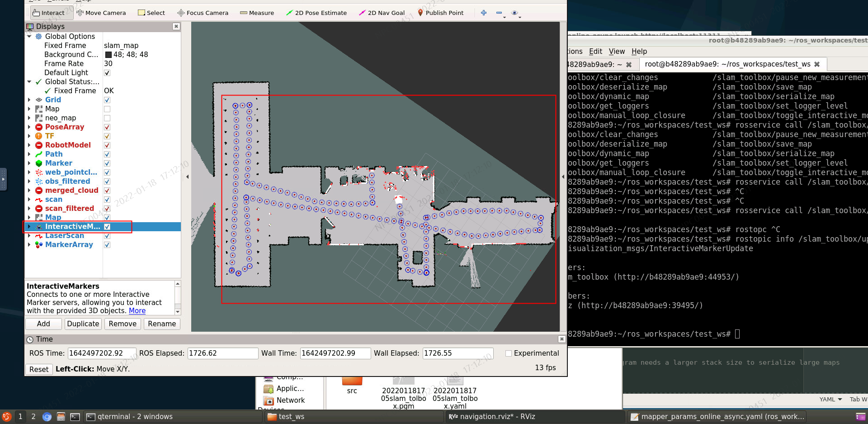The image size is (868, 424).
Task: Choose the Select tool in toolbar
Action: coord(151,13)
